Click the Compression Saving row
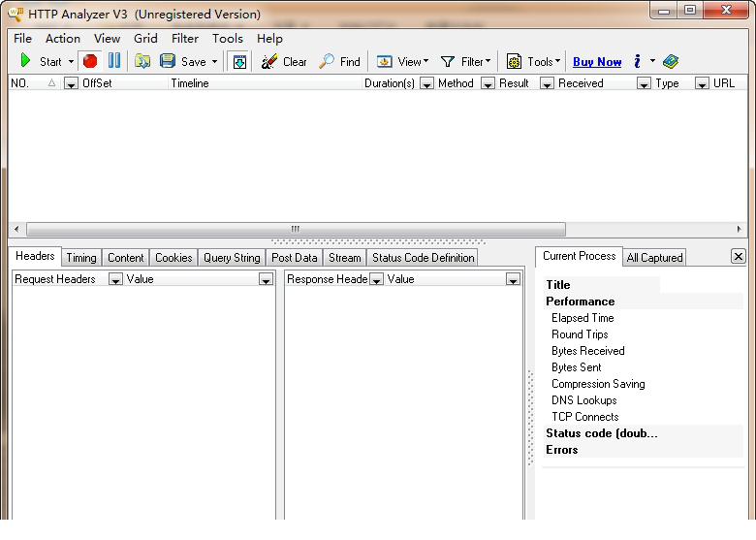This screenshot has width=756, height=540. point(644,384)
